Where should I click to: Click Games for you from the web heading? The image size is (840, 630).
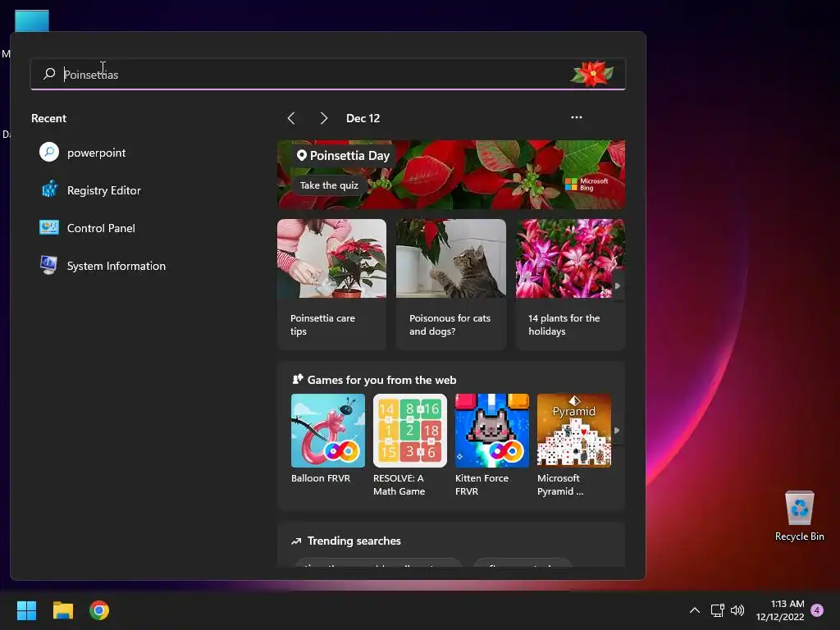point(381,380)
